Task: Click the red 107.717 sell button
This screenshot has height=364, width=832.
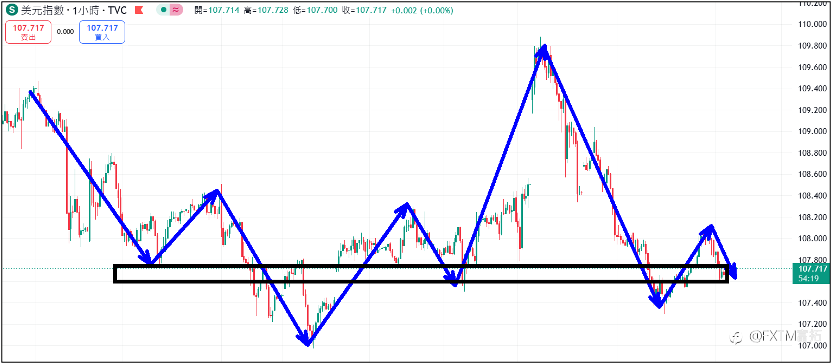Action: [29, 32]
